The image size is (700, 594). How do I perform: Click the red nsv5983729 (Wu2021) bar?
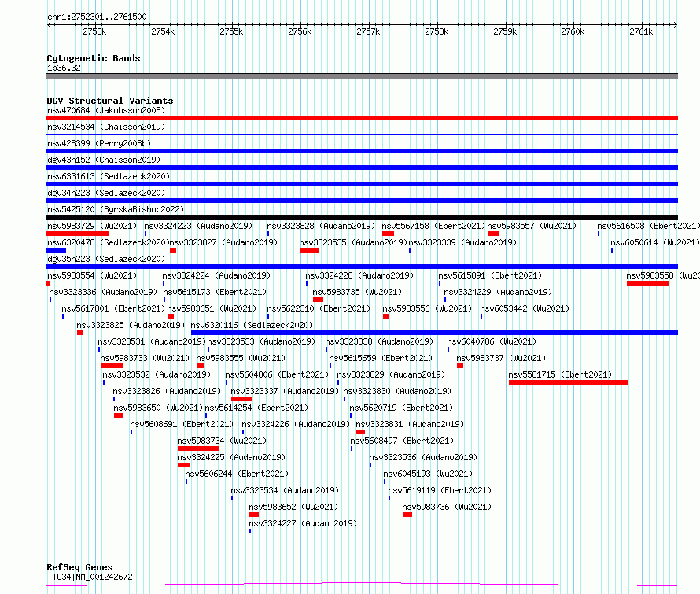(x=78, y=234)
